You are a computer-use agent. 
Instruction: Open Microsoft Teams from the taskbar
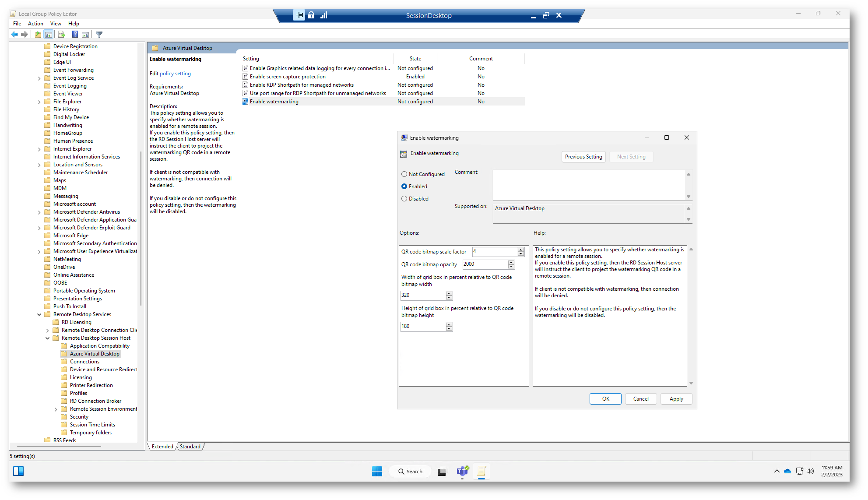pyautogui.click(x=462, y=471)
